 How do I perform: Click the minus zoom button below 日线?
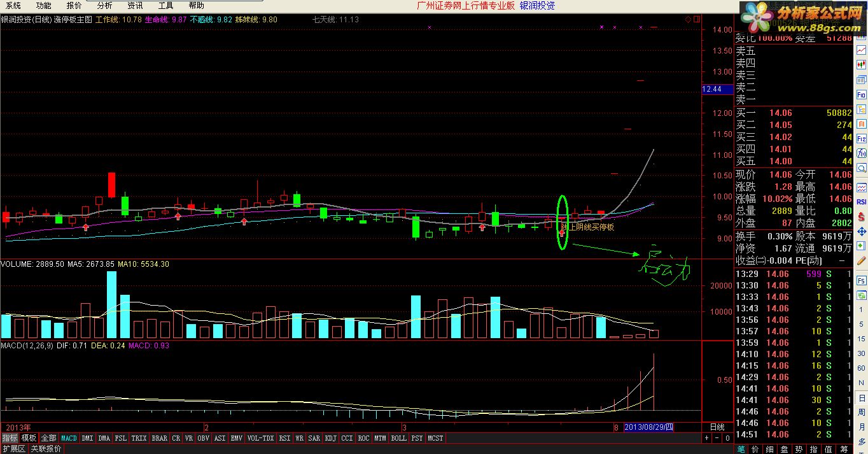coord(717,438)
